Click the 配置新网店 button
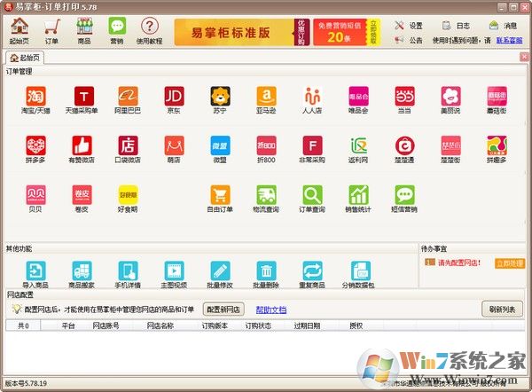The height and width of the screenshot is (392, 532). point(223,310)
